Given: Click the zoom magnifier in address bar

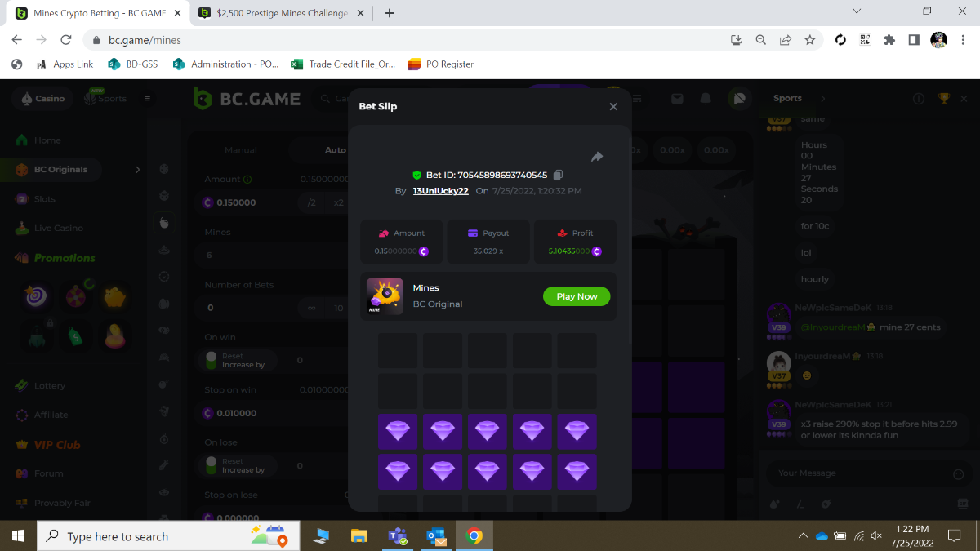Looking at the screenshot, I should pyautogui.click(x=760, y=40).
